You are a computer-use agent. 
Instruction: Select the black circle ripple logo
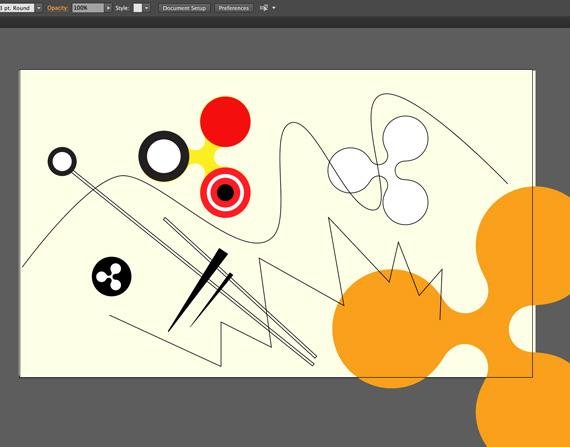pos(112,277)
